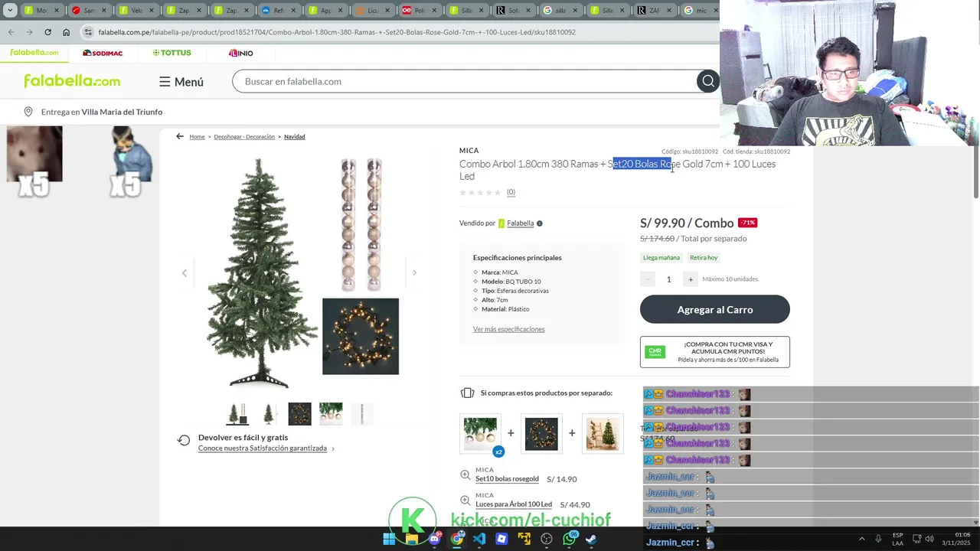
Task: Select the LED lights wreath thumbnail below gallery
Action: point(300,414)
